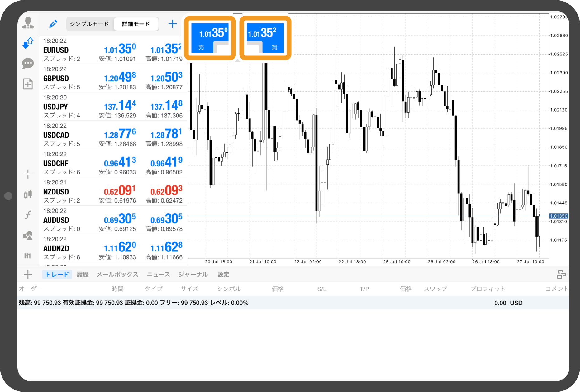This screenshot has width=580, height=392.
Task: Click the 1.02525 price axis label
Action: (x=559, y=54)
